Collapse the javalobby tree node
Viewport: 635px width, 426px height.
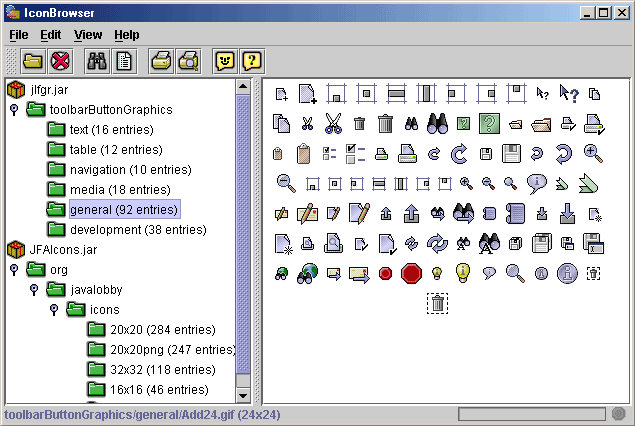[x=33, y=290]
